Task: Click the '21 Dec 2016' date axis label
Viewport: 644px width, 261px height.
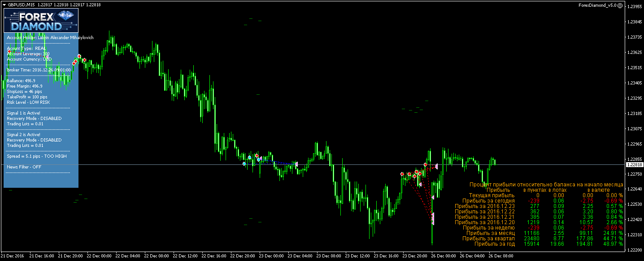Action: [x=13, y=256]
